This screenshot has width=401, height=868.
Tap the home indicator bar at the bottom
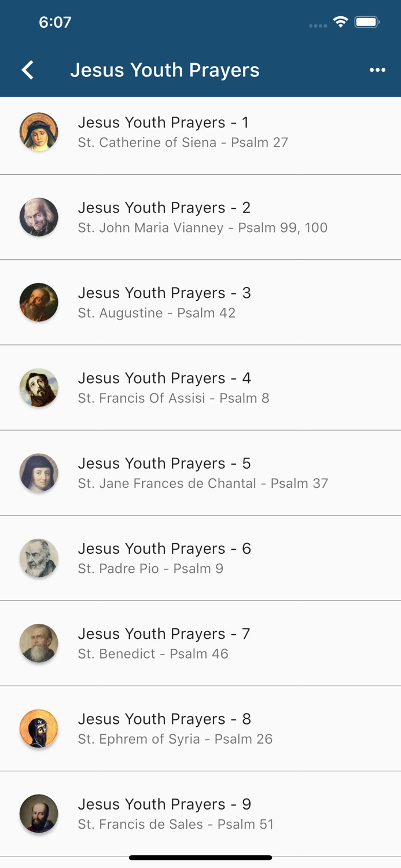[x=200, y=858]
